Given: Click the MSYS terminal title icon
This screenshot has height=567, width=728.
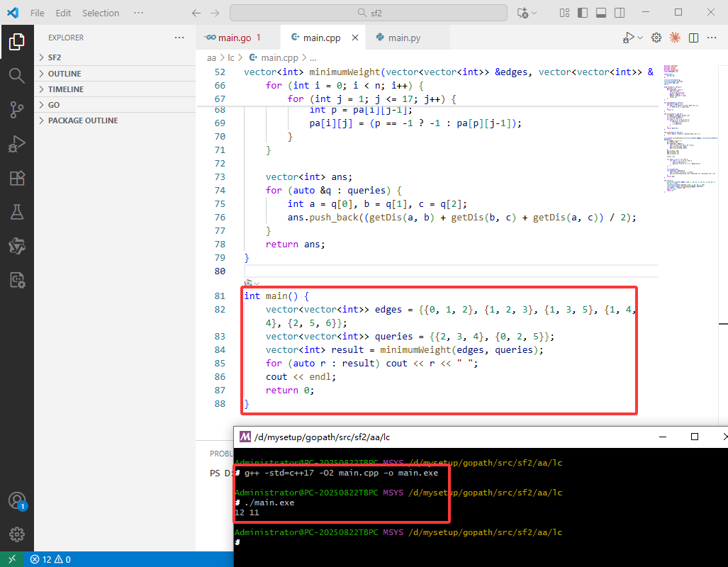Looking at the screenshot, I should pos(245,437).
